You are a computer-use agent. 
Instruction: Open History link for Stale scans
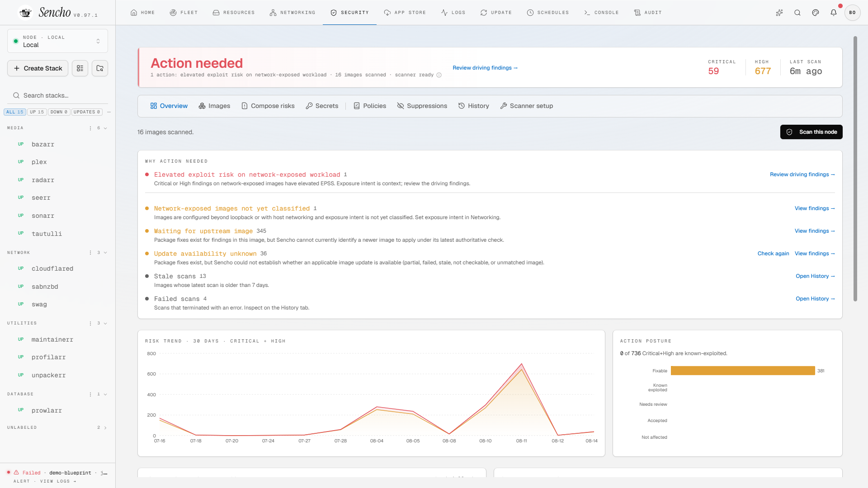tap(815, 276)
